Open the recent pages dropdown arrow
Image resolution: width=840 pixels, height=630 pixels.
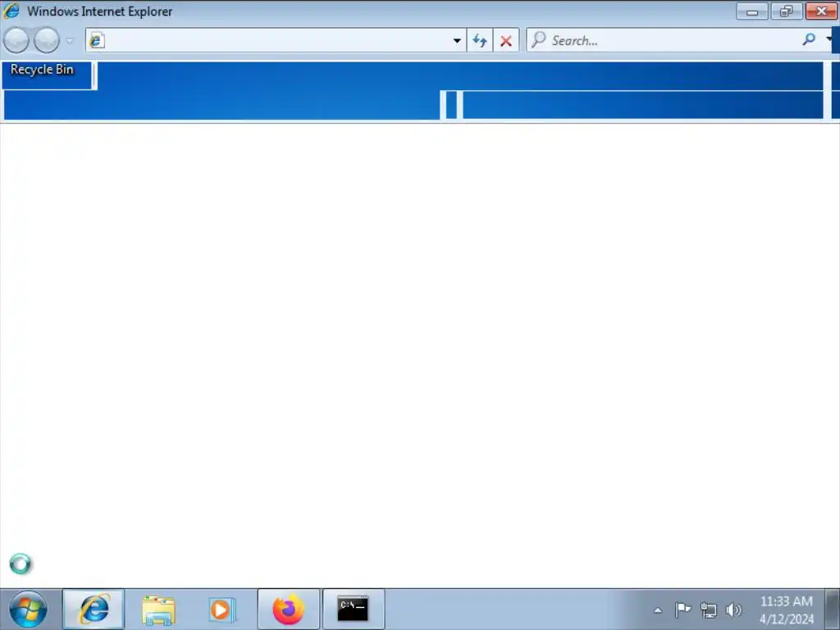pos(70,41)
